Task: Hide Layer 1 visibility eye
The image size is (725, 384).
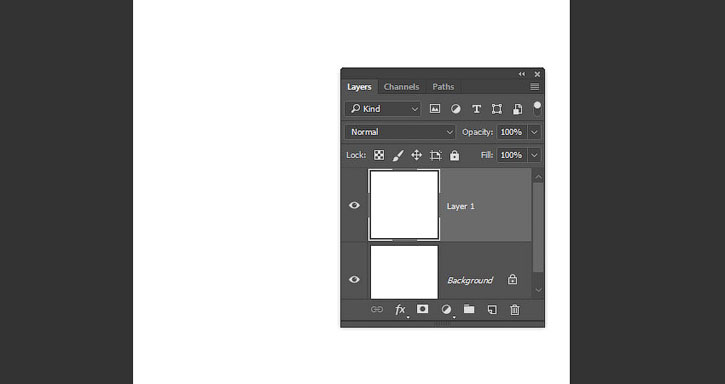Action: 354,205
